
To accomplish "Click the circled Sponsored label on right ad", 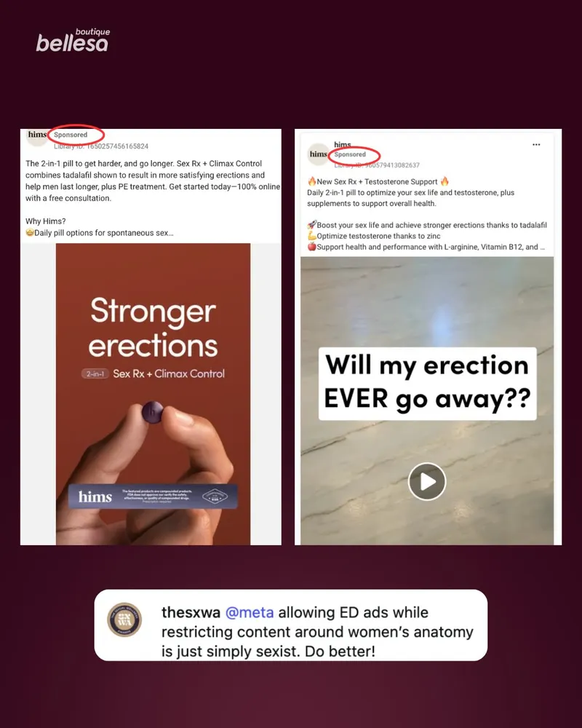I will [x=350, y=154].
